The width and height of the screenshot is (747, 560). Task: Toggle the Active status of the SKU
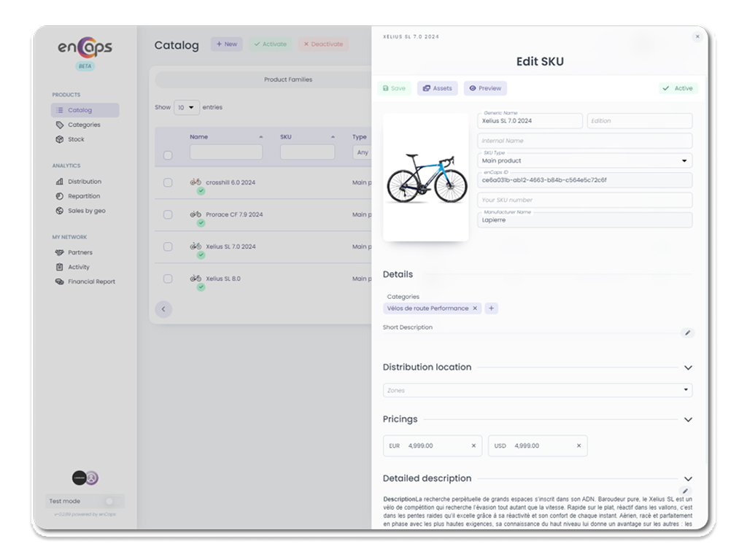pos(678,88)
